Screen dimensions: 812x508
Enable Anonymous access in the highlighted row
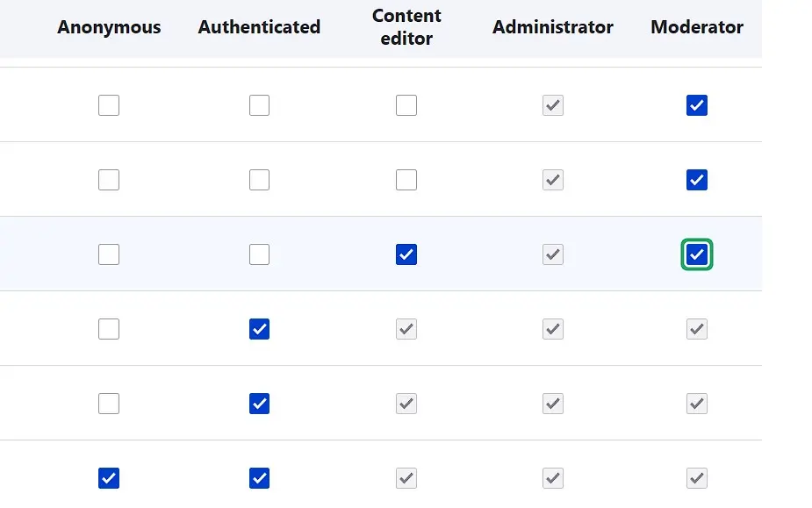109,254
